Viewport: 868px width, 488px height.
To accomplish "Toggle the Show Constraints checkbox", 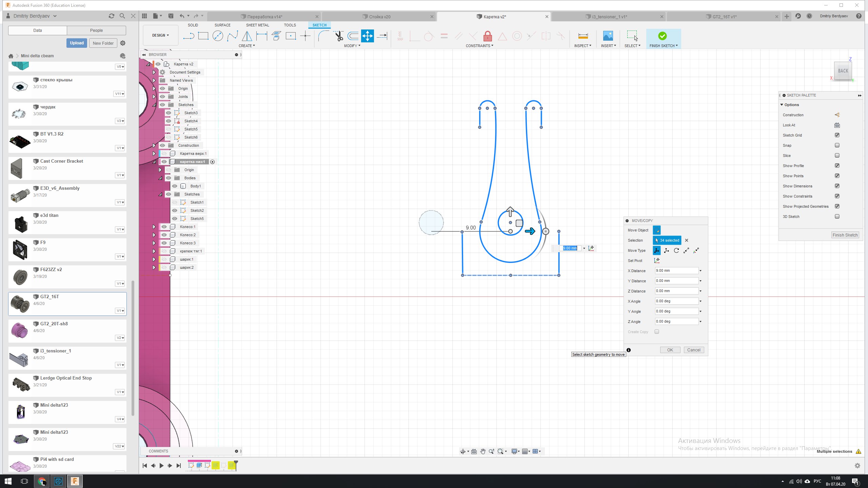I will (x=837, y=196).
